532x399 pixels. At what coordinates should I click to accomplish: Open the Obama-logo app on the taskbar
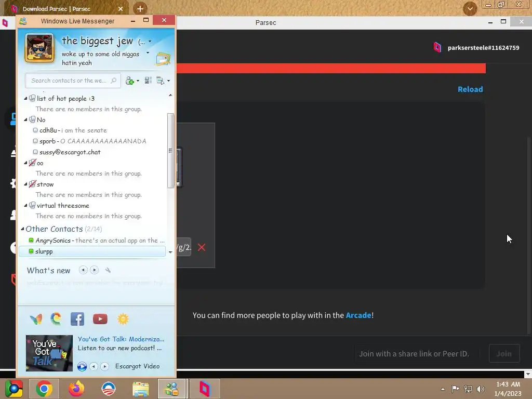click(109, 389)
